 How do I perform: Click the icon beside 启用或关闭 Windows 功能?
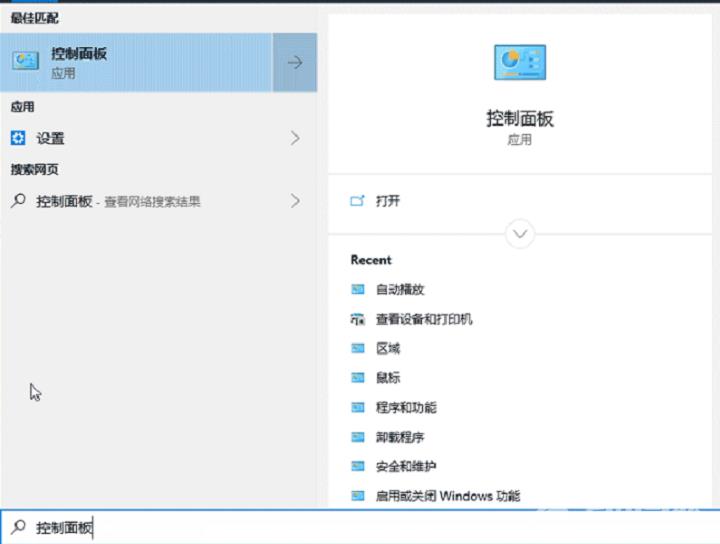tap(358, 496)
